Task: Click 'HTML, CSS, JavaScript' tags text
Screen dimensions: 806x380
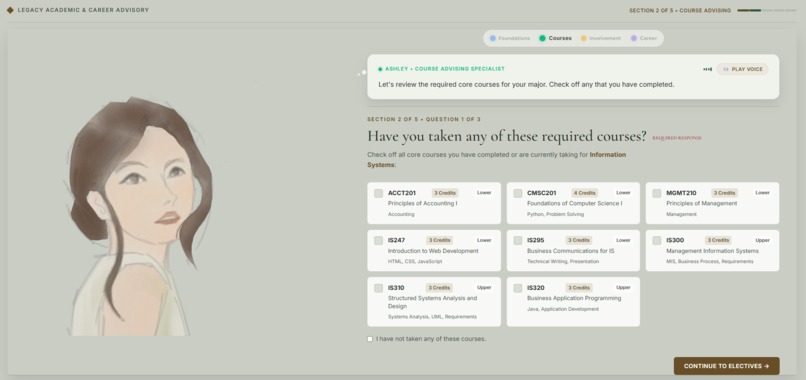Action: tap(415, 262)
